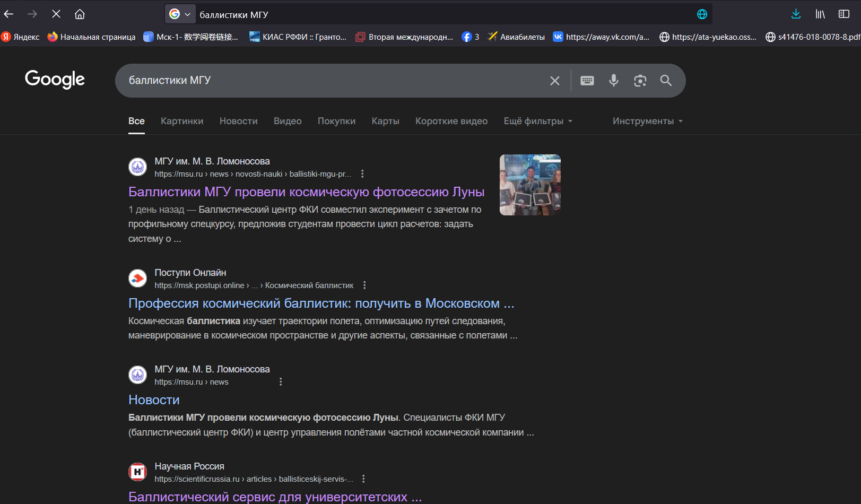This screenshot has height=504, width=861.
Task: Open 'Баллистики МГУ провели космическую фотосессию Луны'
Action: point(307,192)
